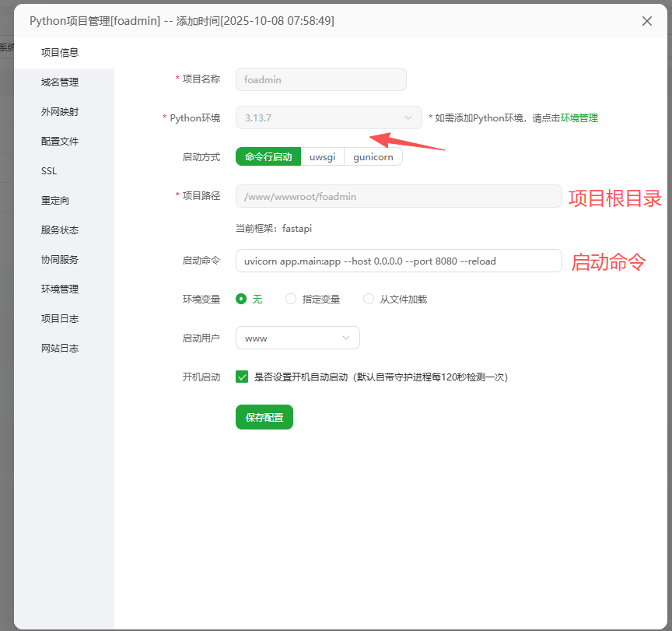The height and width of the screenshot is (631, 672).
Task: Go to the SSL settings tab
Action: [49, 171]
